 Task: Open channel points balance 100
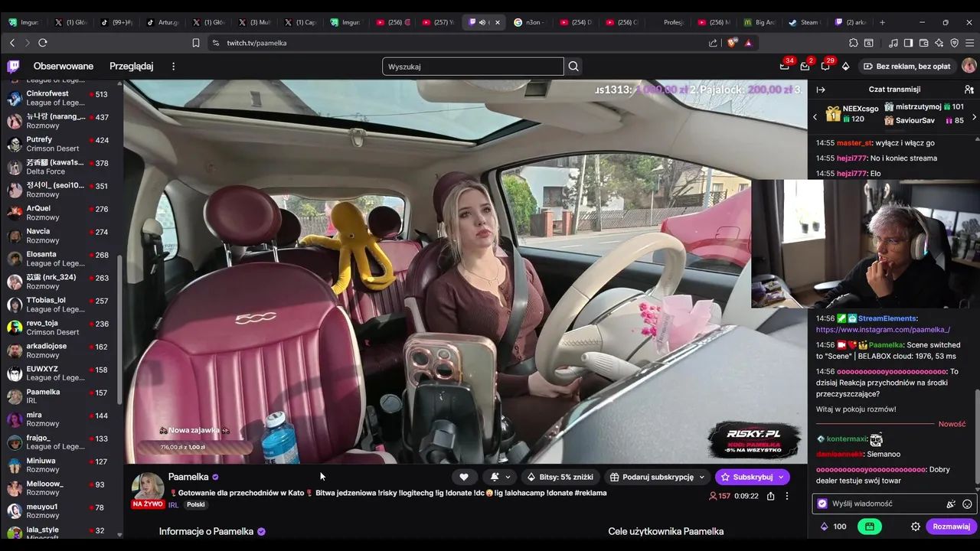834,527
